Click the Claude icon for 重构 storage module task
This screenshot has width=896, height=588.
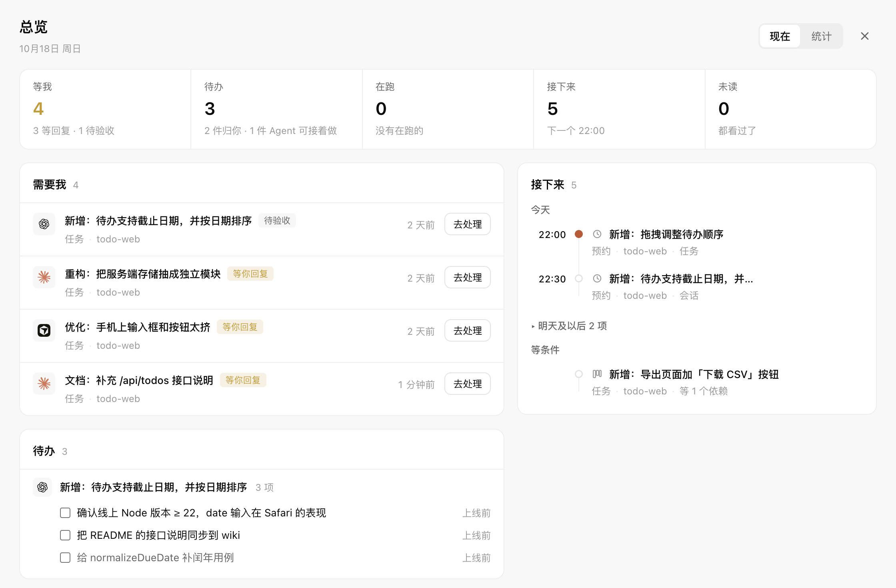coord(44,277)
